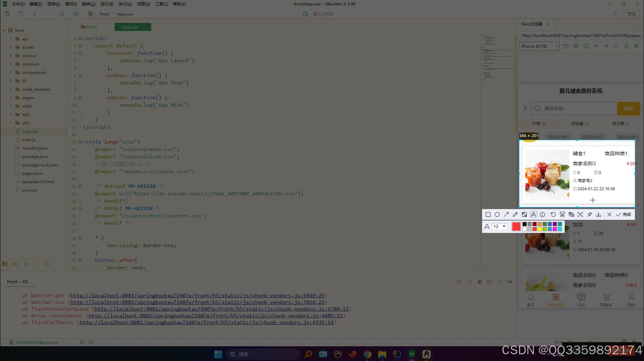Image resolution: width=644 pixels, height=361 pixels.
Task: Expand the api folder
Action: point(11,39)
